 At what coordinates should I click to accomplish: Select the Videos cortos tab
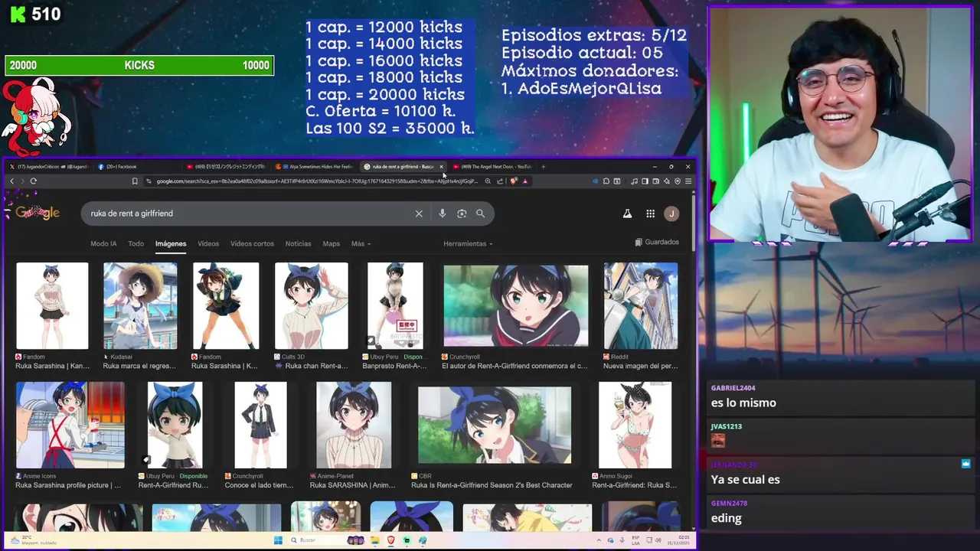pyautogui.click(x=252, y=243)
